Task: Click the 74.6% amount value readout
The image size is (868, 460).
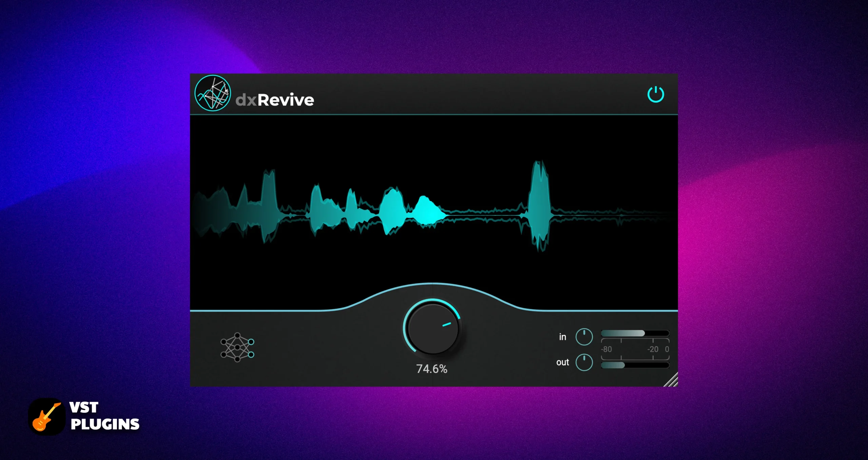Action: pyautogui.click(x=432, y=369)
